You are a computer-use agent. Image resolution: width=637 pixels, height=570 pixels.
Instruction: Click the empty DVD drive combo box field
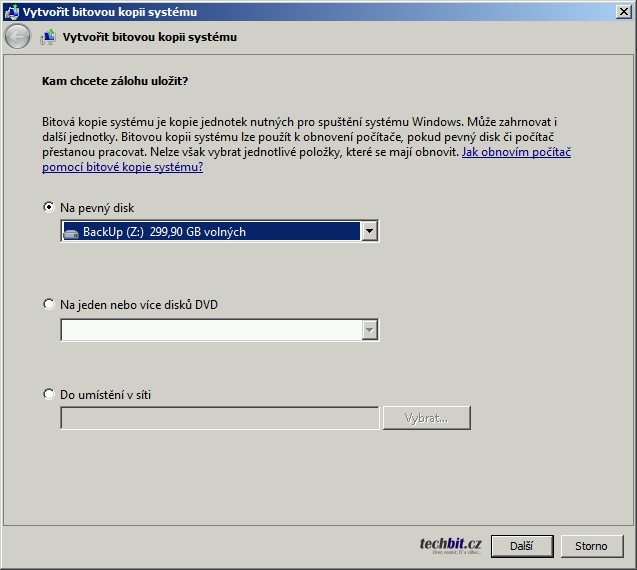[210, 329]
